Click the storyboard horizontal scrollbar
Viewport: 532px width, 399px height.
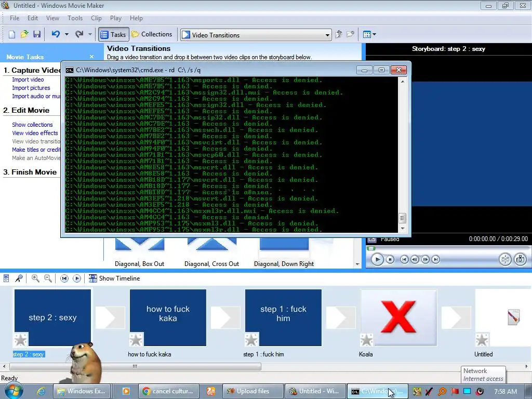click(136, 366)
